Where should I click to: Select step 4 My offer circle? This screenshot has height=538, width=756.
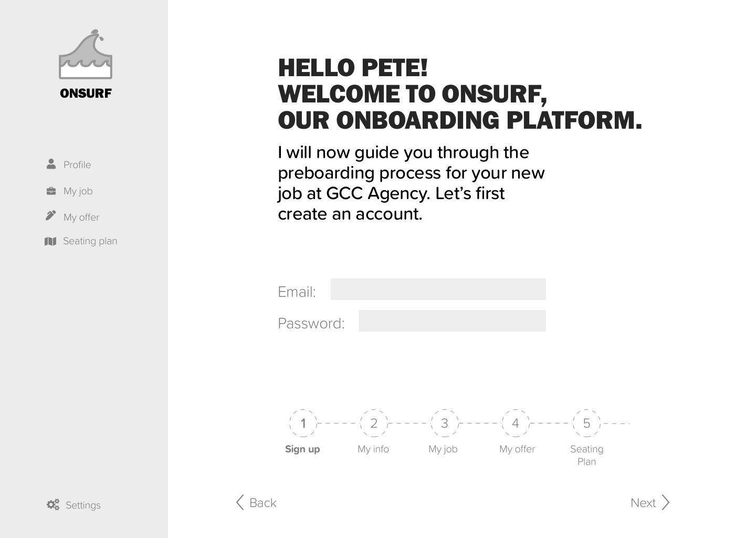point(516,423)
